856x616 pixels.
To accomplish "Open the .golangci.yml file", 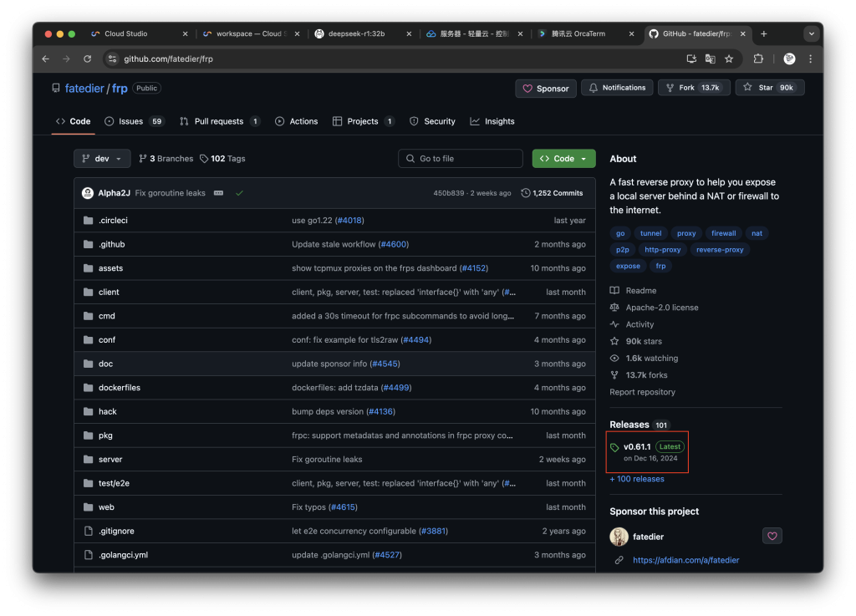I will pyautogui.click(x=123, y=555).
